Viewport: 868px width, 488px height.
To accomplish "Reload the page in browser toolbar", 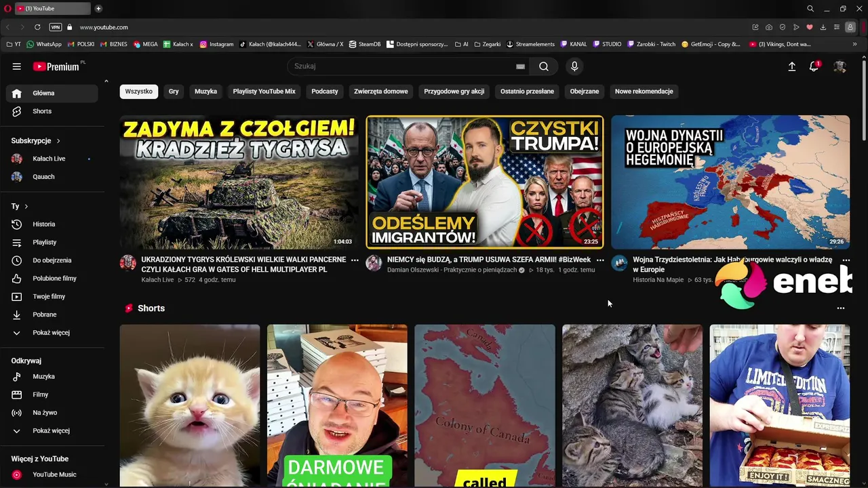I will pyautogui.click(x=37, y=27).
